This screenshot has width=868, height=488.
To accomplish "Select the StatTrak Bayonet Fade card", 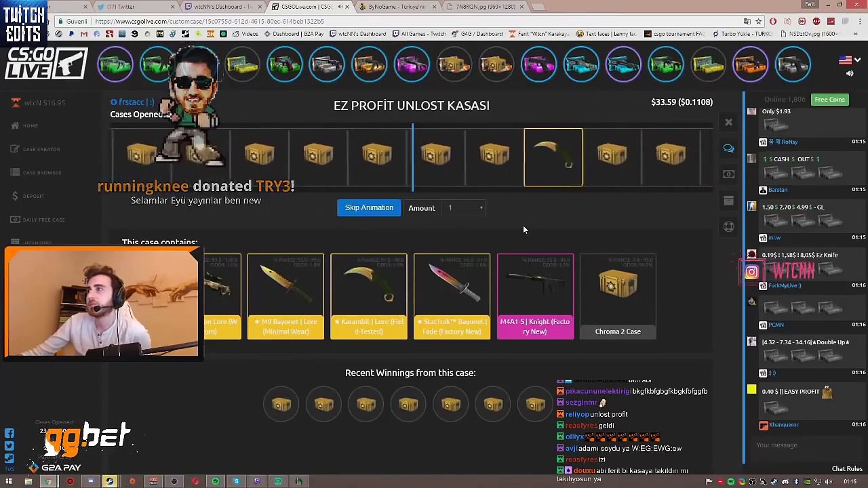I will [x=452, y=296].
